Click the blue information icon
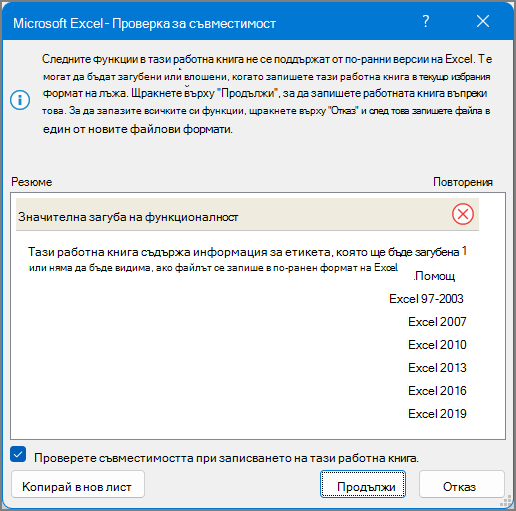 [20, 100]
